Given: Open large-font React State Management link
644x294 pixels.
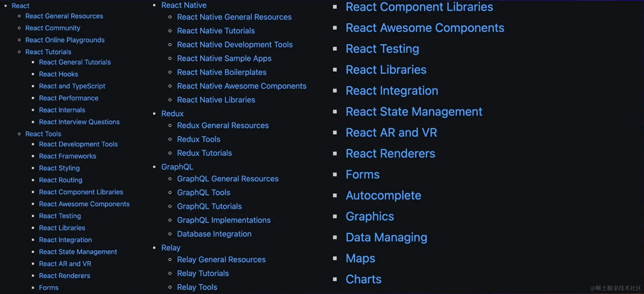Looking at the screenshot, I should [x=414, y=111].
